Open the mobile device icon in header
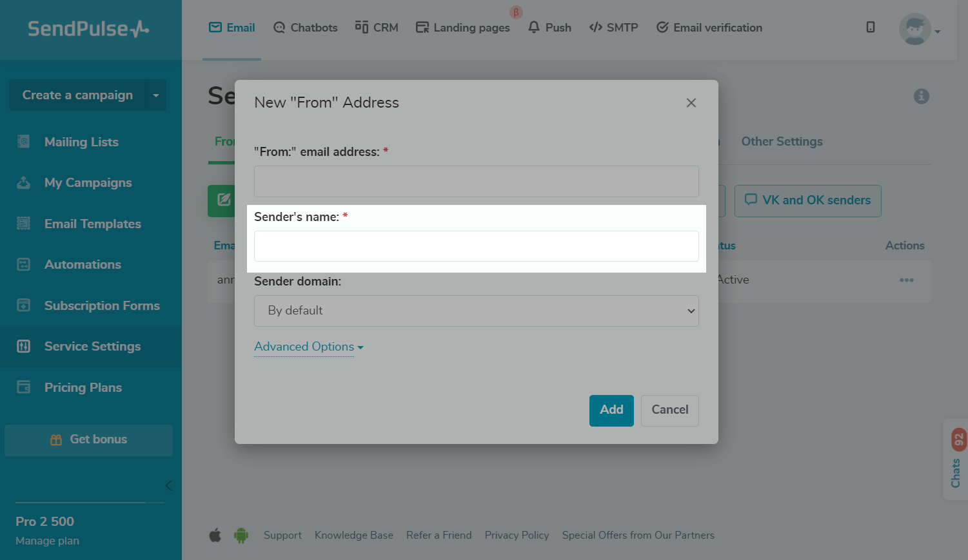This screenshot has height=560, width=968. (x=871, y=27)
